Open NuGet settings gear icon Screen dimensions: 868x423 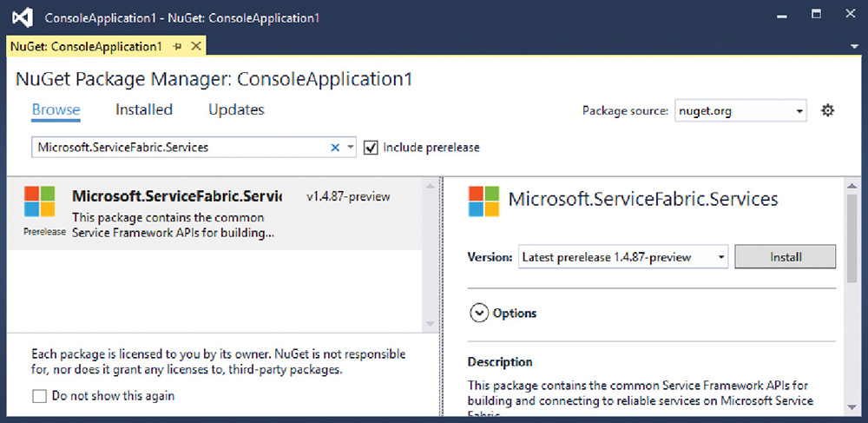pos(827,110)
